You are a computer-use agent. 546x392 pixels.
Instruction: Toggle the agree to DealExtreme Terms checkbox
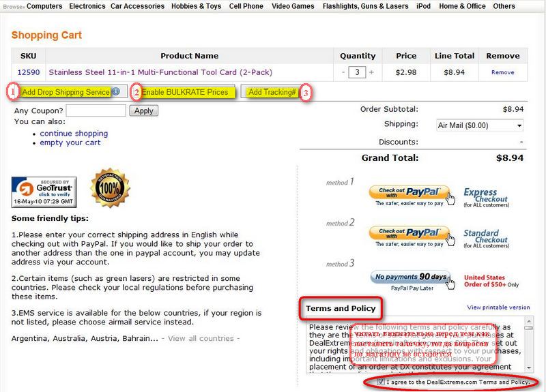(381, 382)
